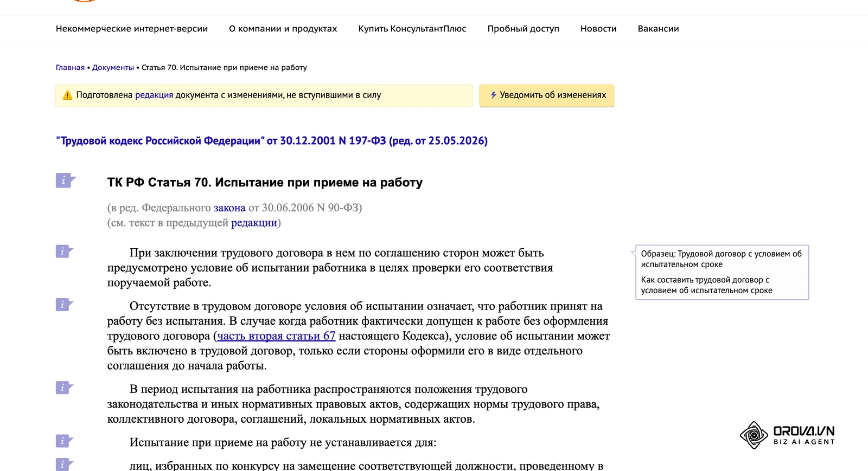Click the line 'соглашения до начала работы.'

(x=187, y=366)
